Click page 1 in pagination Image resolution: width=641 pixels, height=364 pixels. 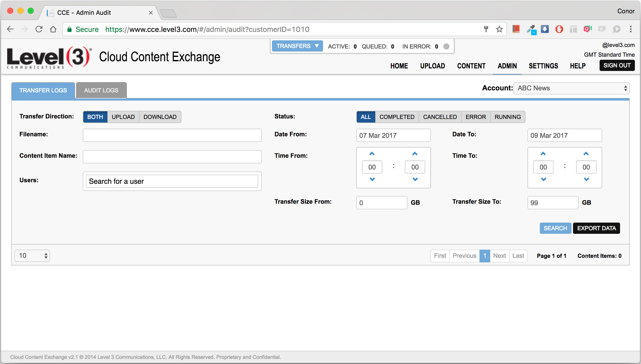[485, 256]
